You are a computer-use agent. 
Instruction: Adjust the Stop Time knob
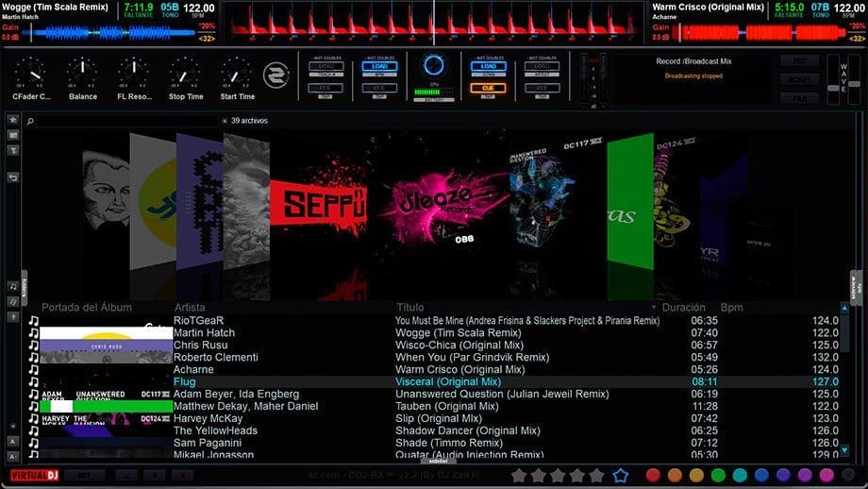click(x=186, y=73)
